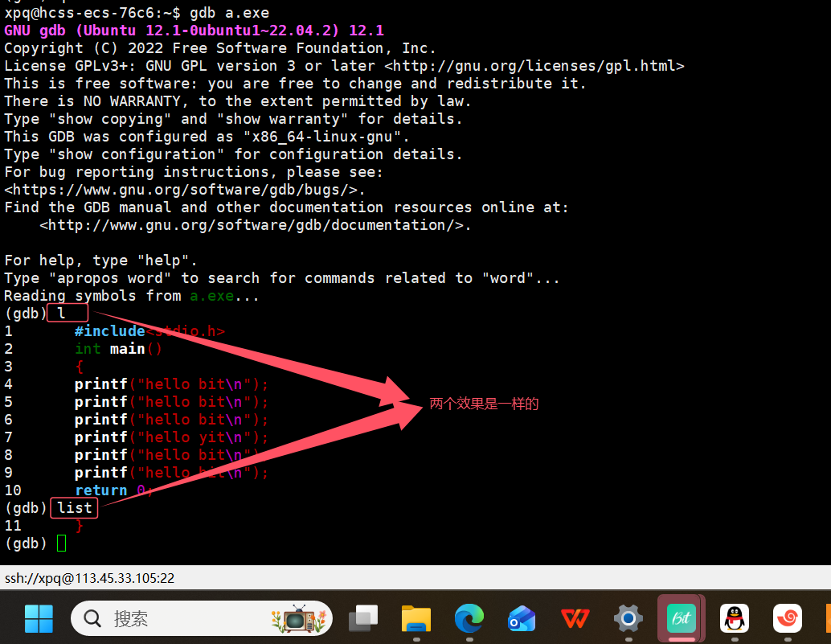Click the red-boxed 'l' command annotation
The height and width of the screenshot is (644, 831).
68,313
